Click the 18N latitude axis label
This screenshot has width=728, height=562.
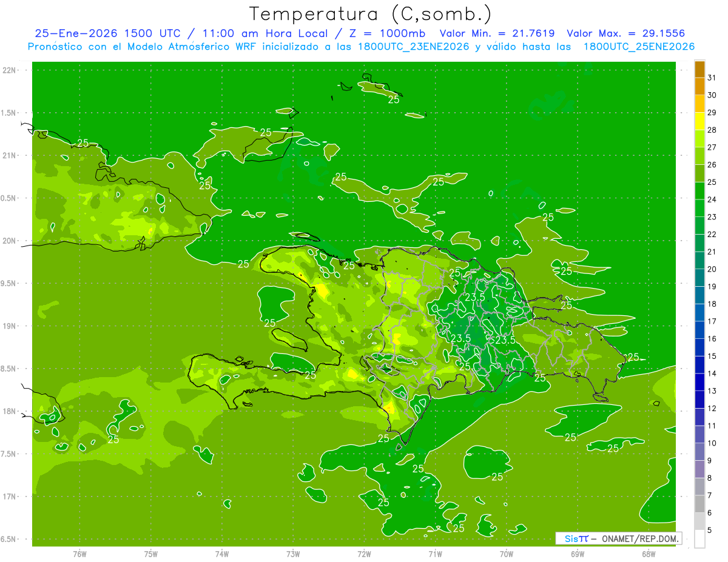pyautogui.click(x=9, y=411)
